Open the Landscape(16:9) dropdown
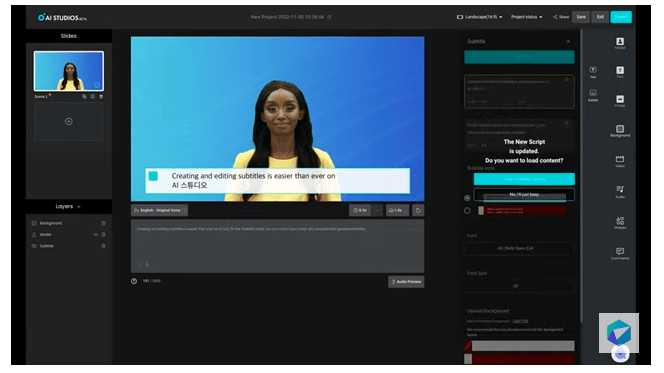Viewport: 664px width, 373px height. tap(479, 17)
